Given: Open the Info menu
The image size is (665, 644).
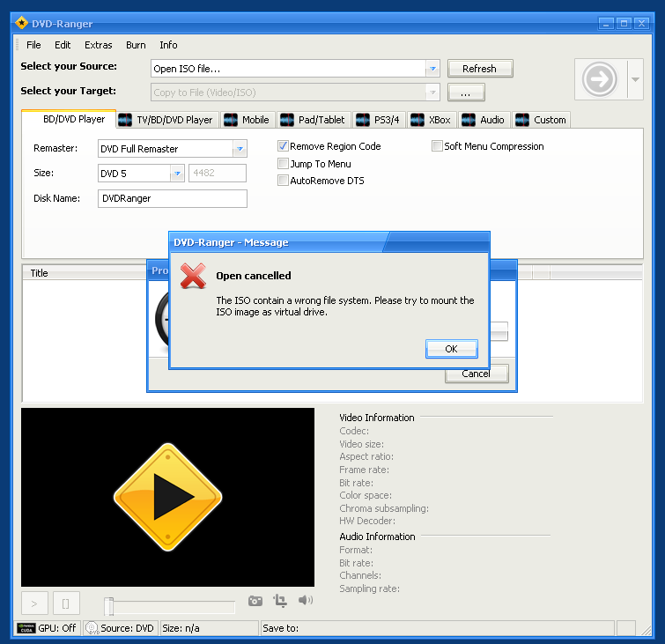Looking at the screenshot, I should coord(168,45).
